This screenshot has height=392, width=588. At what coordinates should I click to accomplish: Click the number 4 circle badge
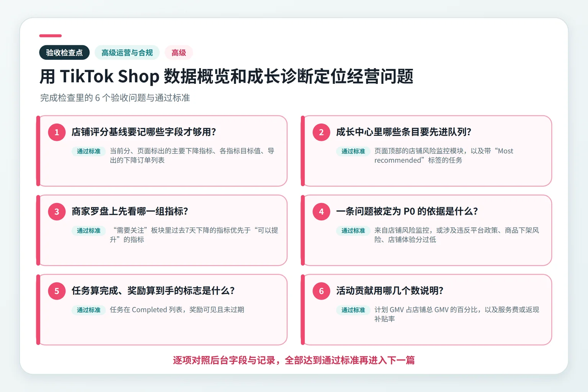point(321,211)
